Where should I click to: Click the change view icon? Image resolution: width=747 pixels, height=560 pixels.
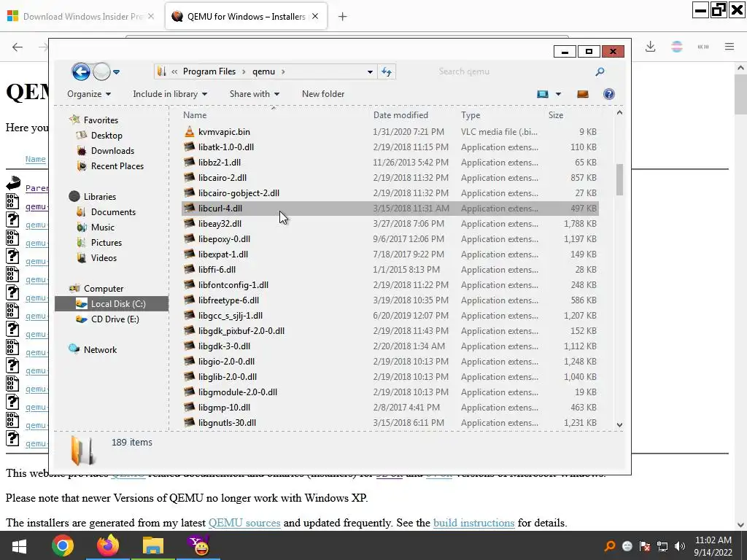click(x=543, y=94)
